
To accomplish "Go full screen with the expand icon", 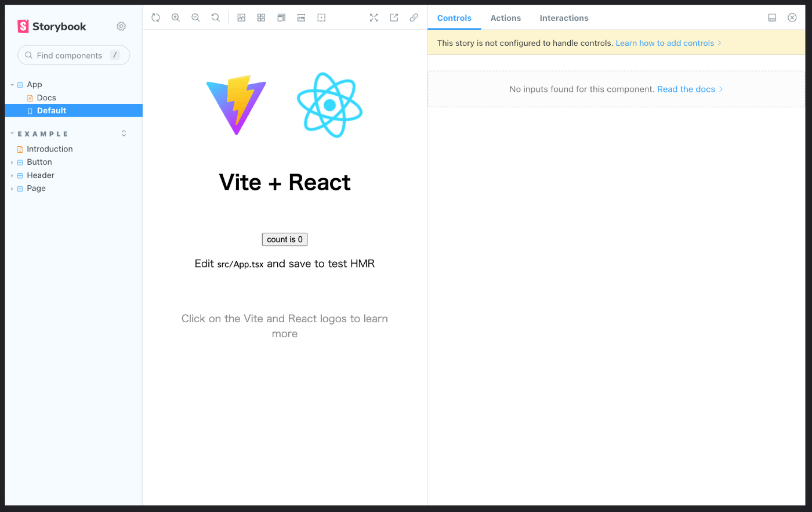I will pos(374,18).
